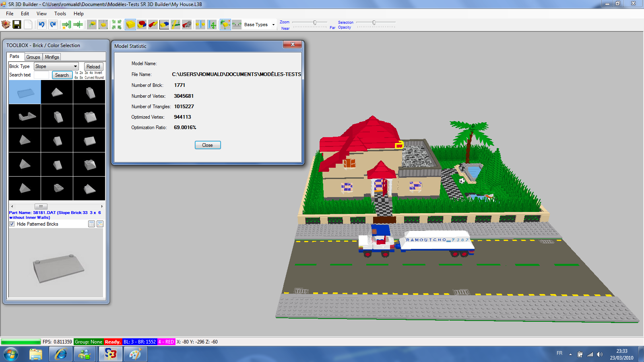Image resolution: width=644 pixels, height=362 pixels.
Task: Close the Model Statistic dialog with Close button
Action: [208, 145]
